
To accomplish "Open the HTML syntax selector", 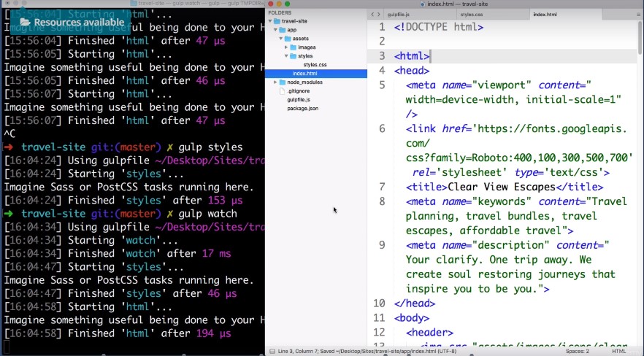I will [x=618, y=351].
